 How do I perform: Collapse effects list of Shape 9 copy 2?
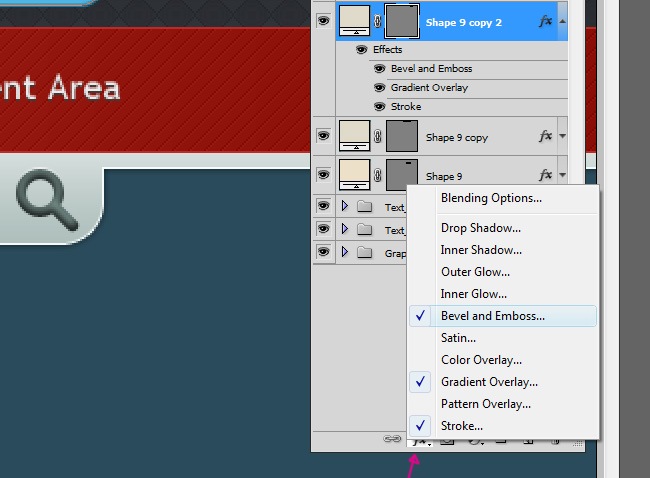pos(562,21)
